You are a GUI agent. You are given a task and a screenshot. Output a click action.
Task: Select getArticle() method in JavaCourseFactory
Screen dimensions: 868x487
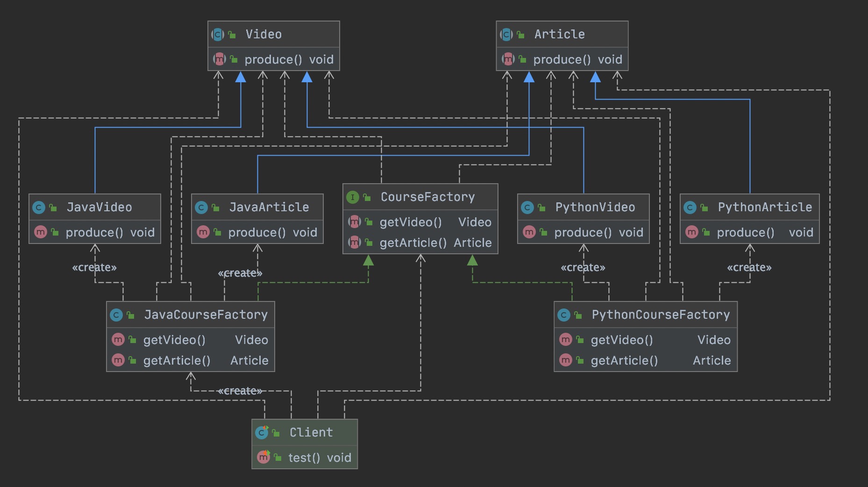[177, 360]
